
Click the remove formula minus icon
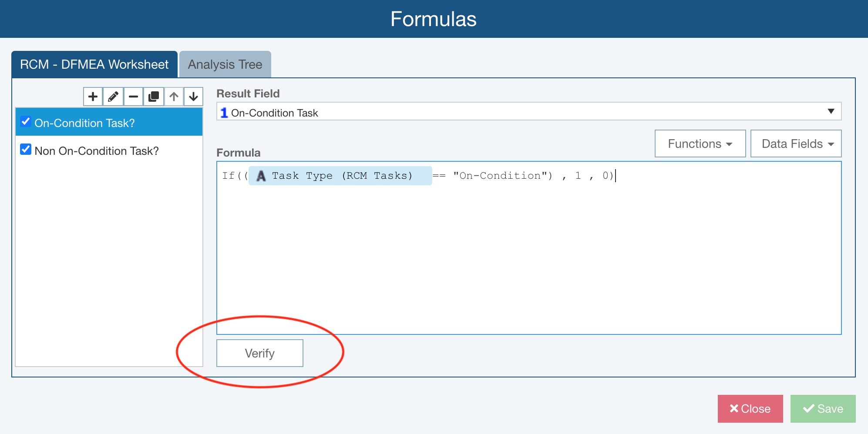(133, 97)
